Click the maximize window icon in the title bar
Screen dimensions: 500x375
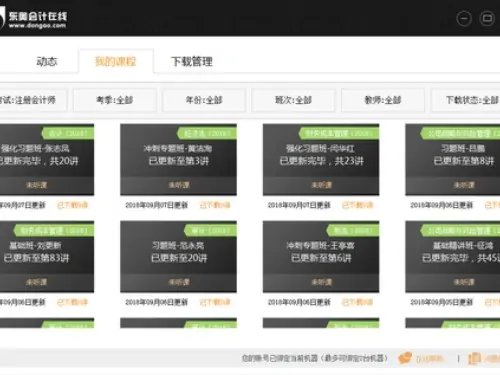tap(487, 18)
